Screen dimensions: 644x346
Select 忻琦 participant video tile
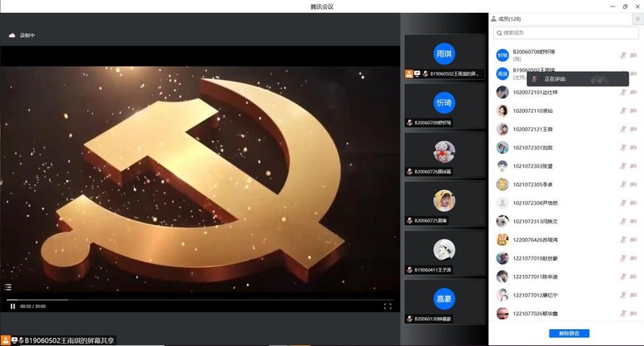(444, 103)
